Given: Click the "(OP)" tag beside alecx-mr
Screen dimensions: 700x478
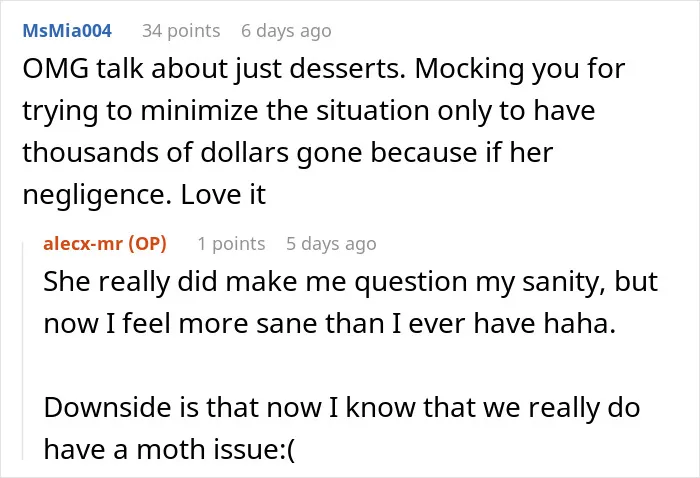Looking at the screenshot, I should point(147,244).
